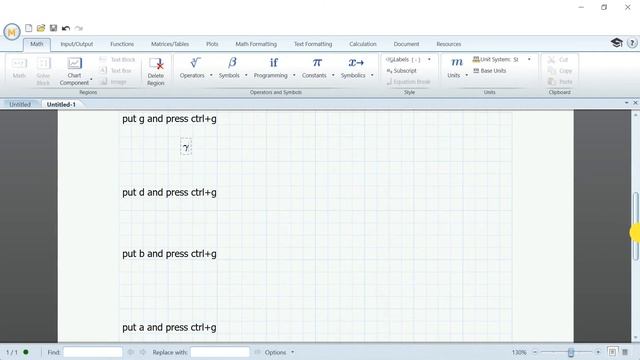Open the Mathcad application menu button
640x360 pixels.
point(12,31)
